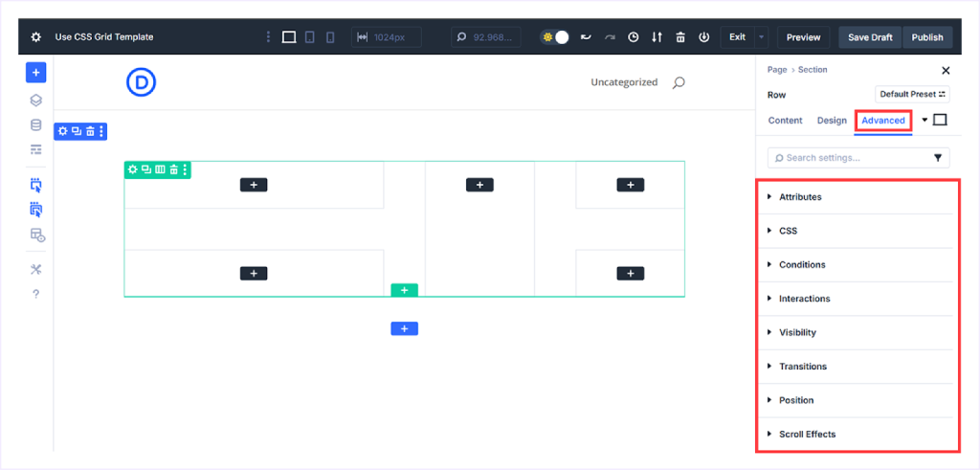
Task: Open the help question mark icon
Action: [x=35, y=294]
